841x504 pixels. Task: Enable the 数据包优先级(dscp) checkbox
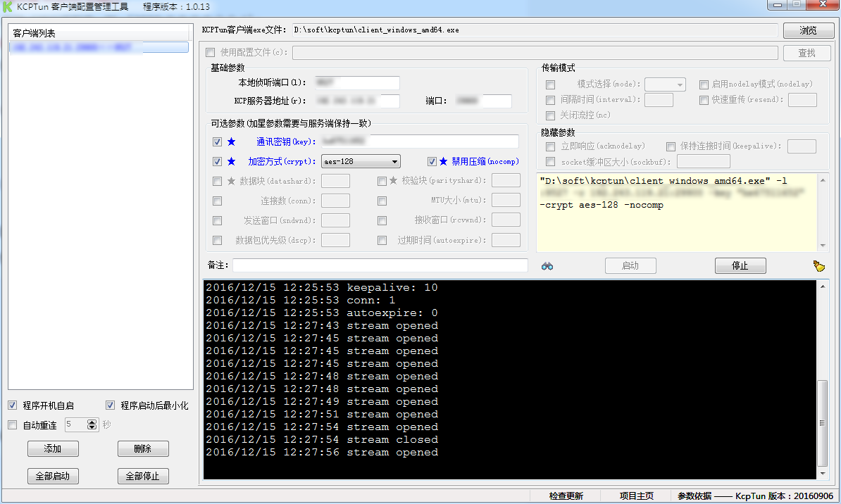(x=217, y=240)
